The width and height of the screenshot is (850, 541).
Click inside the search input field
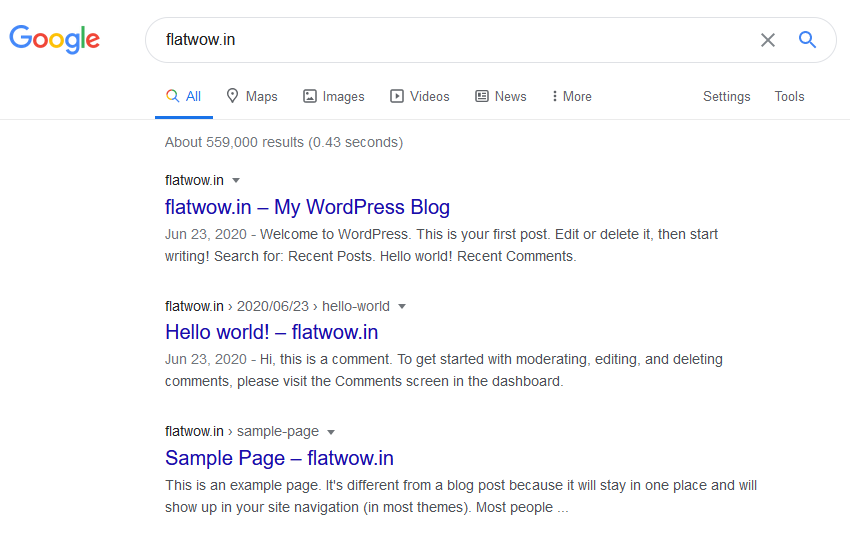[x=450, y=40]
